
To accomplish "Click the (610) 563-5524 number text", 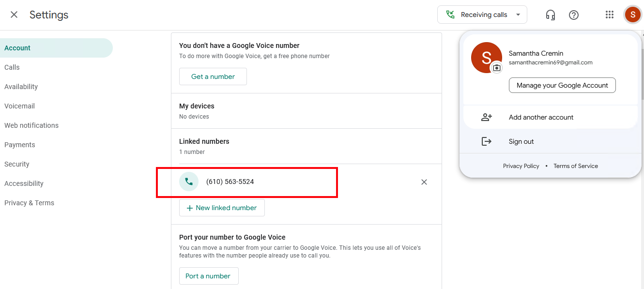I will click(230, 182).
